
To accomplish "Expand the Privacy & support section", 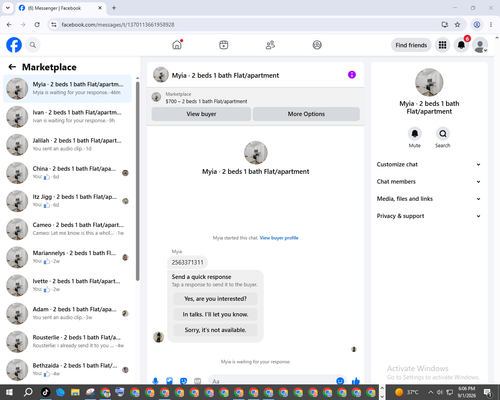I will point(429,216).
